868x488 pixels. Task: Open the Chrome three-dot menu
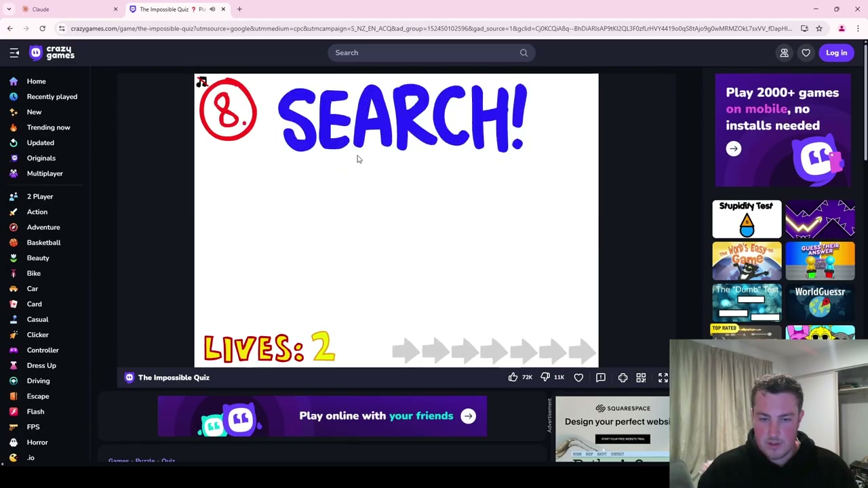(x=858, y=28)
